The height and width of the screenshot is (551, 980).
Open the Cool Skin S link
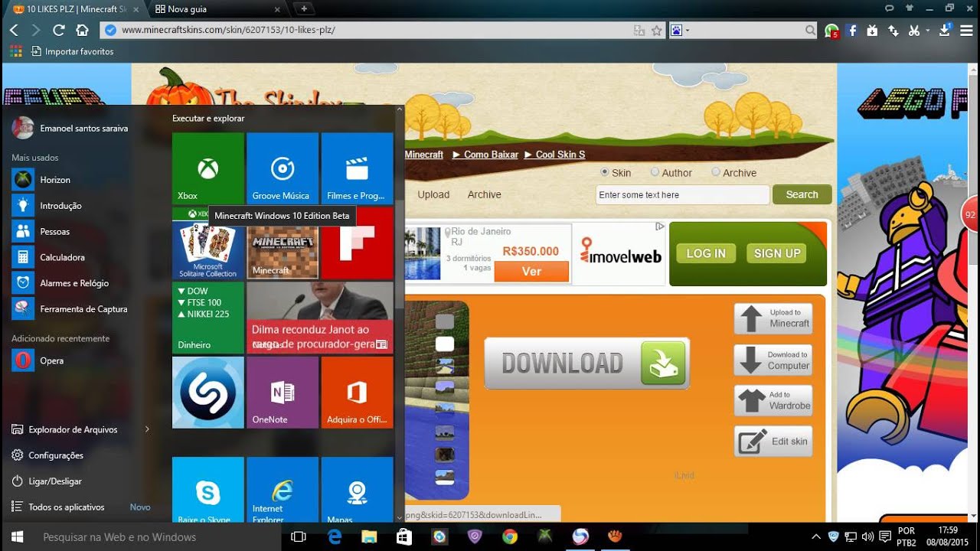click(560, 155)
